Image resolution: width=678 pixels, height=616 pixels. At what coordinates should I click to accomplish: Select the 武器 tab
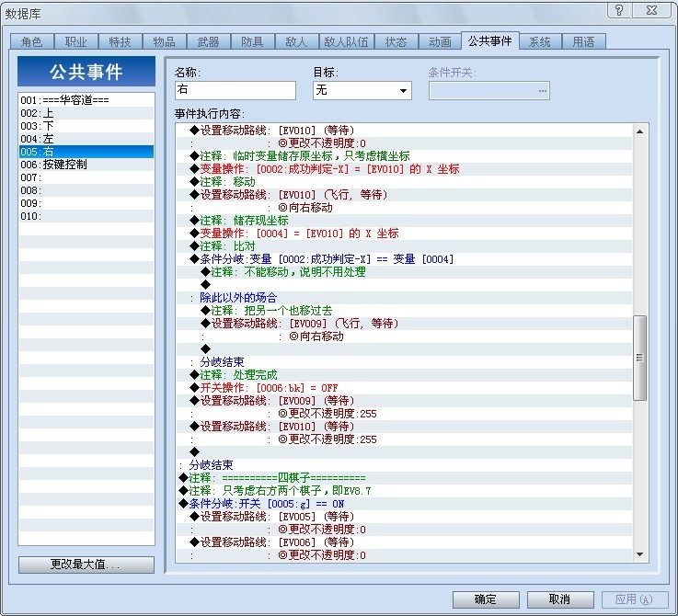click(x=209, y=42)
